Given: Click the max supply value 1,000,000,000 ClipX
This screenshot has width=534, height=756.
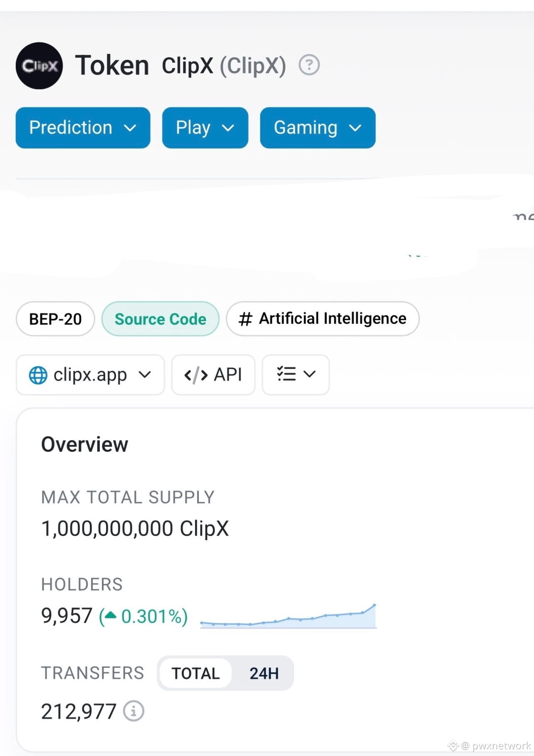Looking at the screenshot, I should coord(135,529).
